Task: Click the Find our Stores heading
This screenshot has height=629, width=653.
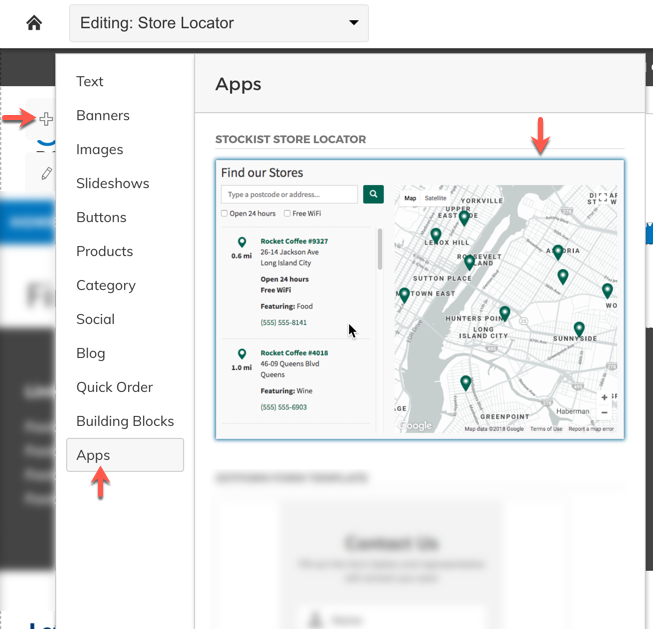Action: pos(262,172)
